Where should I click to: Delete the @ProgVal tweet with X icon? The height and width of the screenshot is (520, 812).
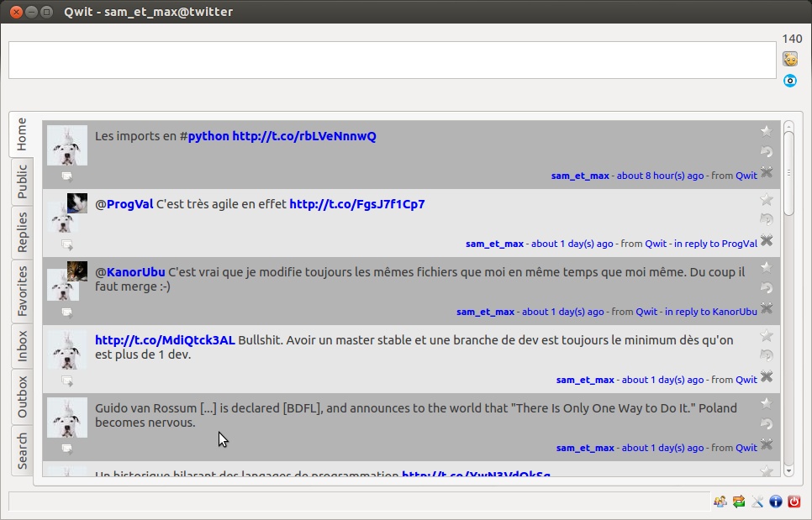point(767,240)
